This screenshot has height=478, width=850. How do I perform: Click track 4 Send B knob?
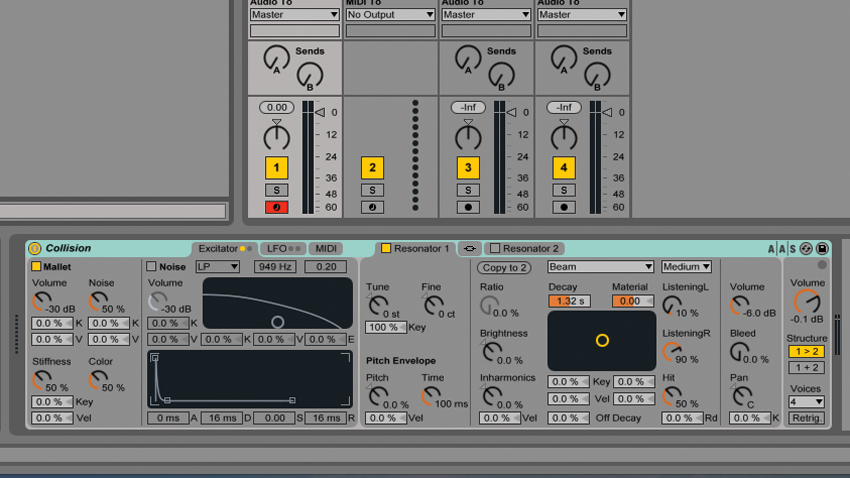(597, 76)
